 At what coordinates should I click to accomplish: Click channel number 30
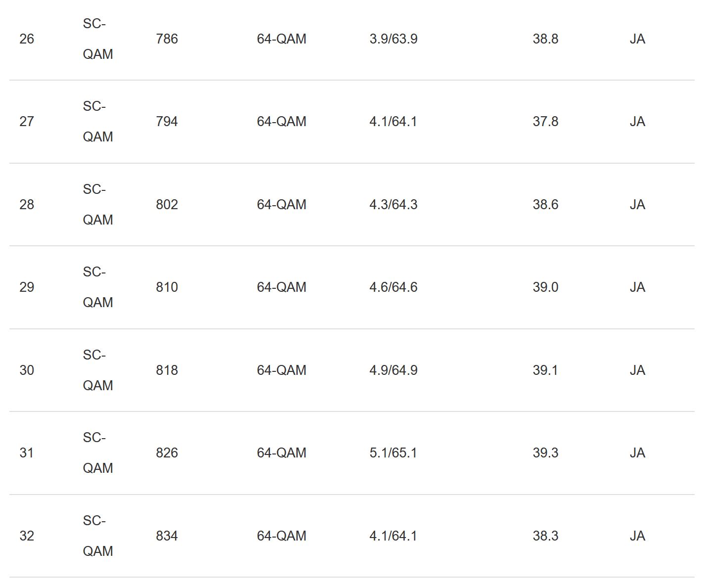(x=27, y=370)
